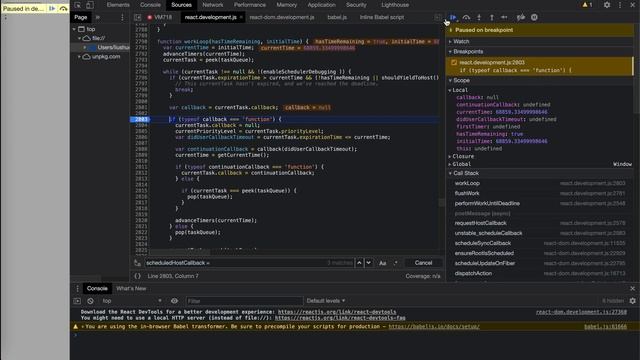The height and width of the screenshot is (360, 640).
Task: Switch to the Memory tab
Action: click(x=287, y=5)
